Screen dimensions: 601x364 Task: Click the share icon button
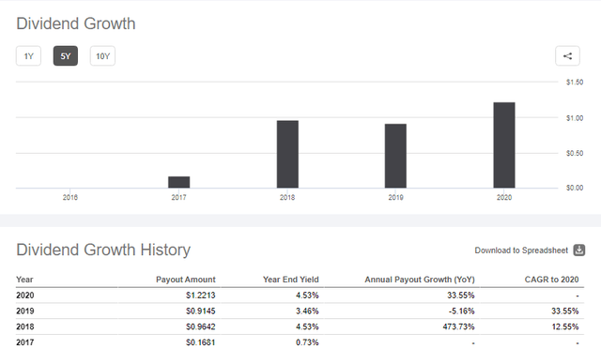[x=567, y=56]
